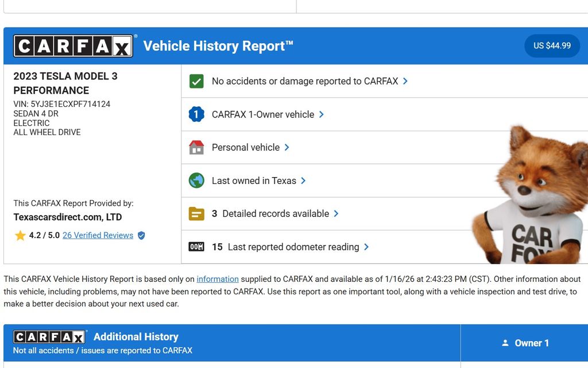Click the globe icon beside Last owned in Texas
Image resolution: width=588 pixels, height=368 pixels.
tap(196, 181)
